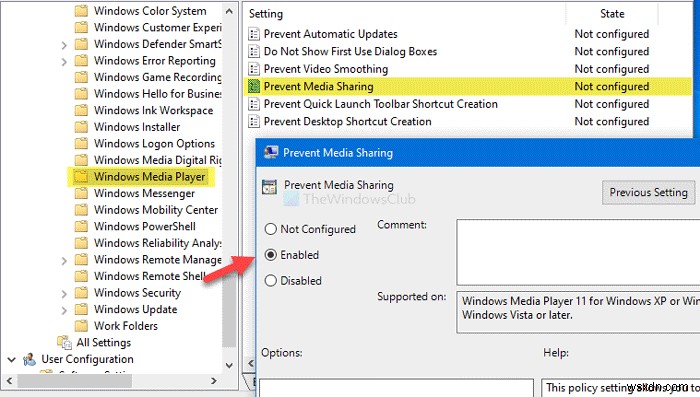Expand the Windows Remote Management node
Image resolution: width=700 pixels, height=397 pixels.
64,260
